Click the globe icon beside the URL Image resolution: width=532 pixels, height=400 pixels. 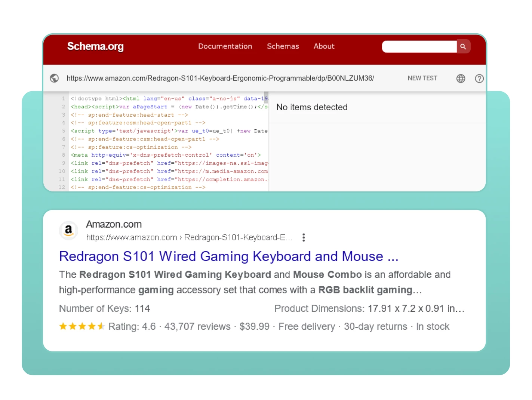click(55, 78)
